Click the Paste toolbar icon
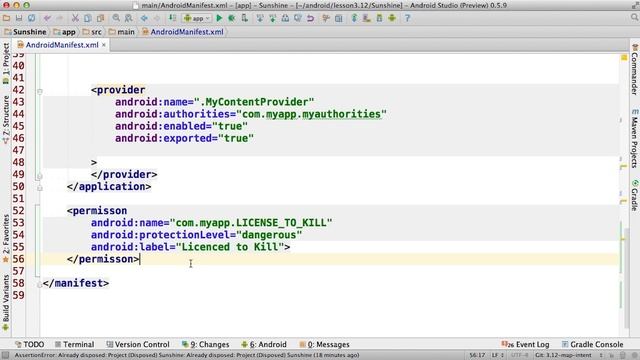Screen dimensions: 640x360 coord(100,18)
